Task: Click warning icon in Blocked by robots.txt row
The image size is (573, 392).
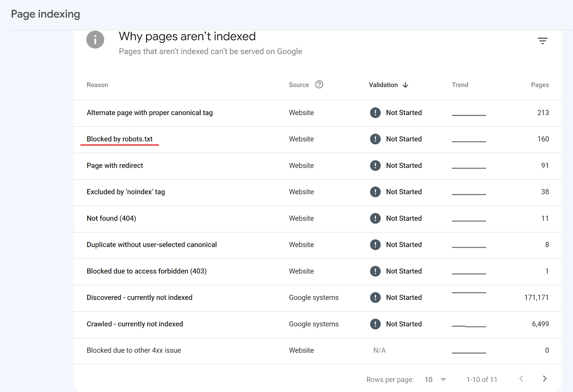Action: (375, 139)
